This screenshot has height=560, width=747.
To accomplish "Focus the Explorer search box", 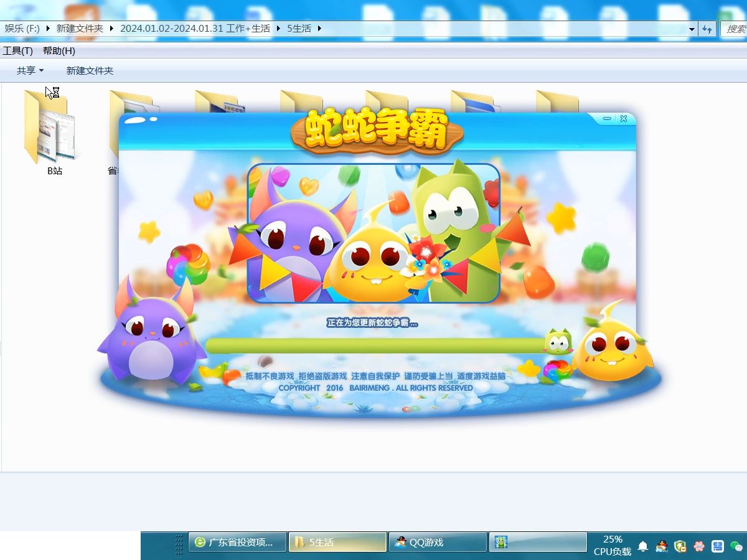I will 734,29.
